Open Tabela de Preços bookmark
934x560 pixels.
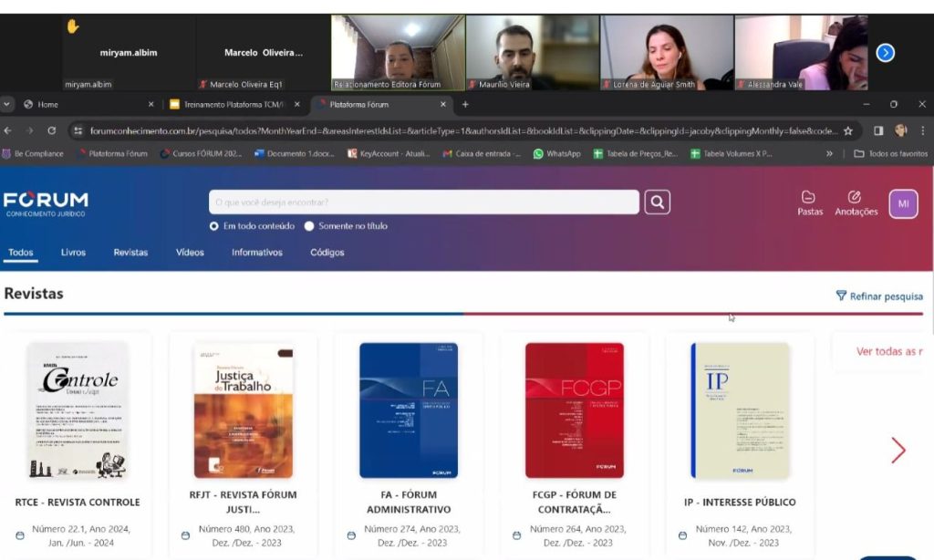click(636, 154)
